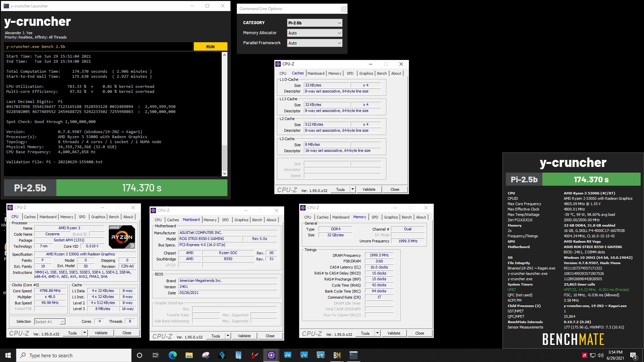The width and height of the screenshot is (644, 362).
Task: Click Validate in CPU-Z CPU window
Action: coord(101,333)
